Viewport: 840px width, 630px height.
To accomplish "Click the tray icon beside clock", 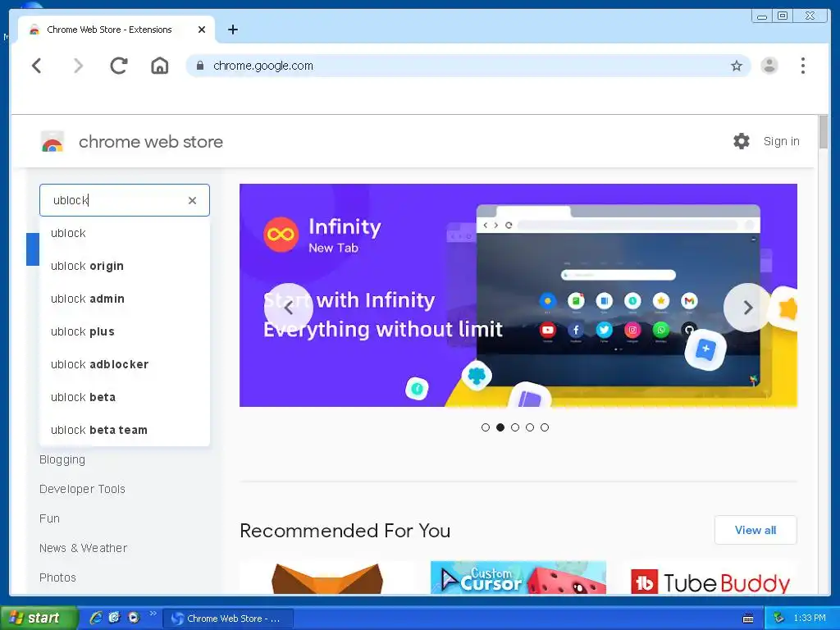I will click(779, 618).
